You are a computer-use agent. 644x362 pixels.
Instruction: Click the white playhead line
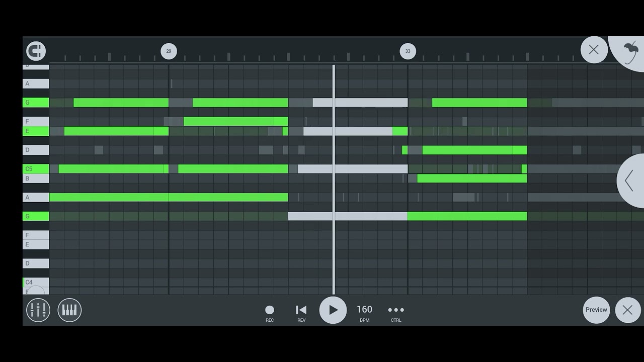[334, 179]
